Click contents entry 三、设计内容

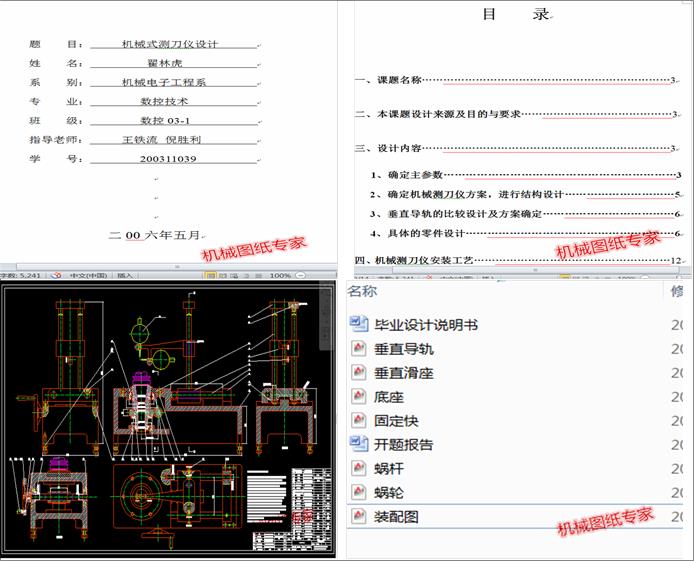coord(517,148)
